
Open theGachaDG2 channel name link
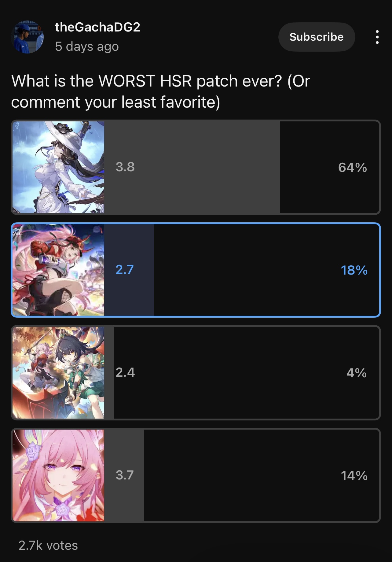[x=97, y=27]
